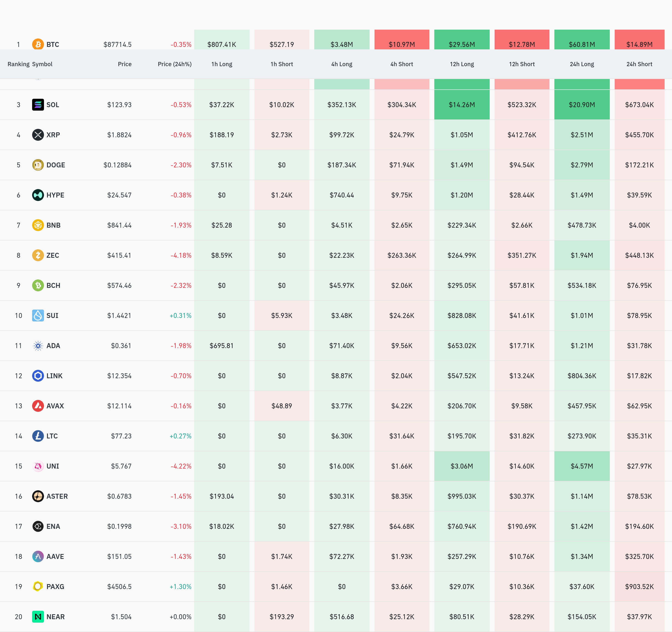Open the AVAX symbol link
Viewport: 672px width, 632px height.
pos(55,406)
